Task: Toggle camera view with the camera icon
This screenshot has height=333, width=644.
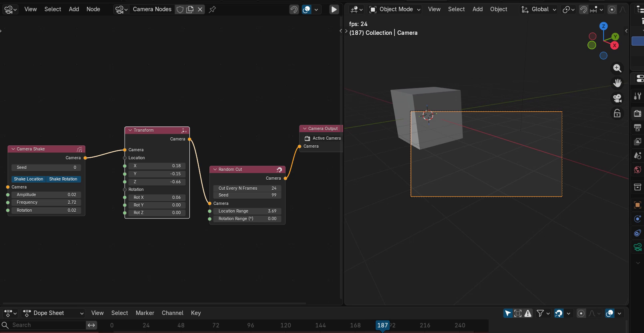Action: pyautogui.click(x=617, y=98)
